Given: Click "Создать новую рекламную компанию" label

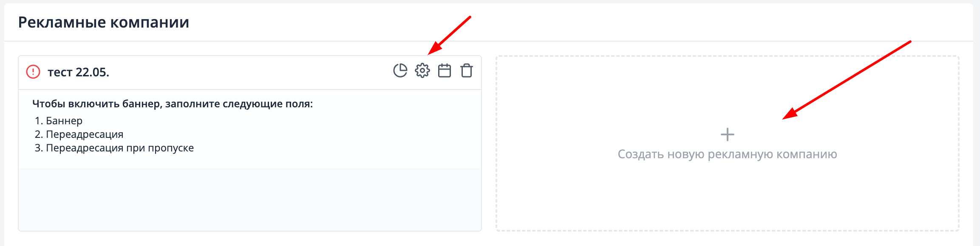Looking at the screenshot, I should (x=727, y=154).
